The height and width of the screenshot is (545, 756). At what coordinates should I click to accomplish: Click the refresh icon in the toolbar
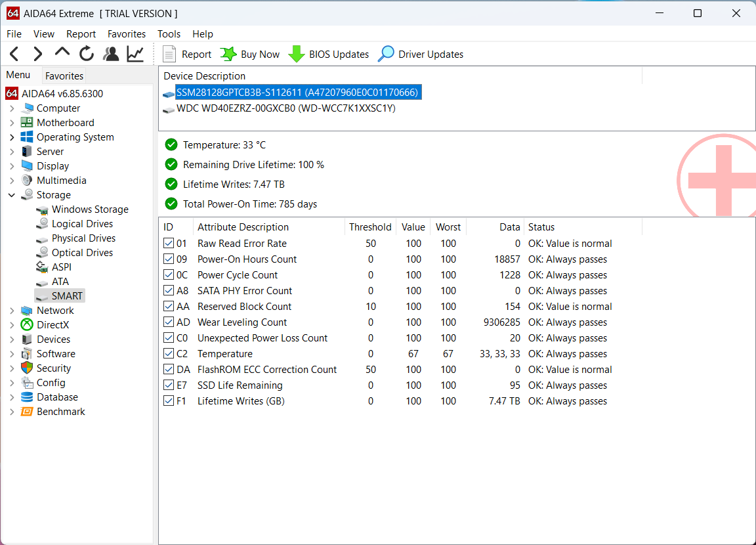[x=87, y=53]
